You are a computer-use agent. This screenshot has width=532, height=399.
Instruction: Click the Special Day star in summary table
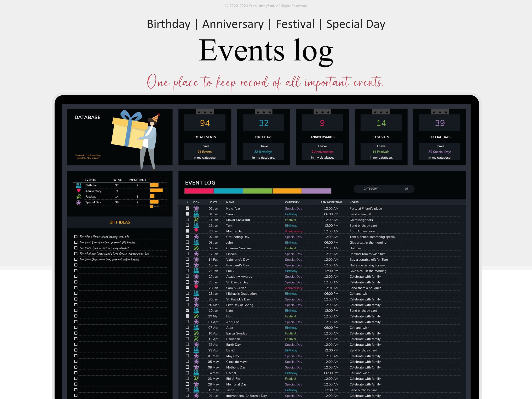[79, 202]
